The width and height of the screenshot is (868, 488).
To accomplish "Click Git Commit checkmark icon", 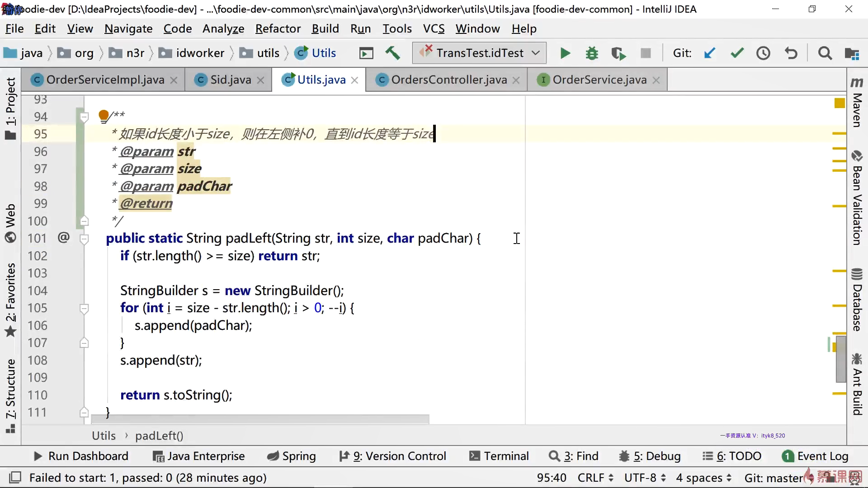I will 737,53.
